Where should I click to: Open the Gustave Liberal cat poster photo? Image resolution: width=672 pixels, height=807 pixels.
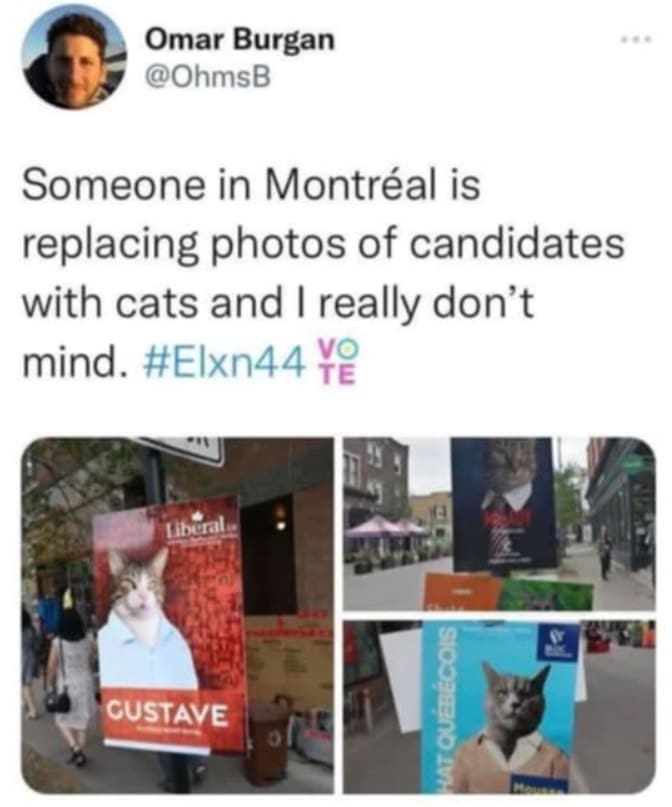tap(178, 615)
